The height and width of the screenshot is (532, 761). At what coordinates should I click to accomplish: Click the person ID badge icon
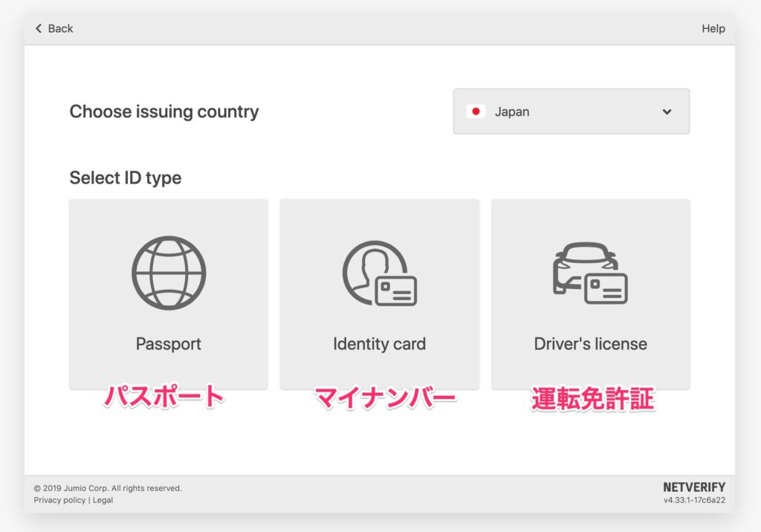[x=379, y=273]
